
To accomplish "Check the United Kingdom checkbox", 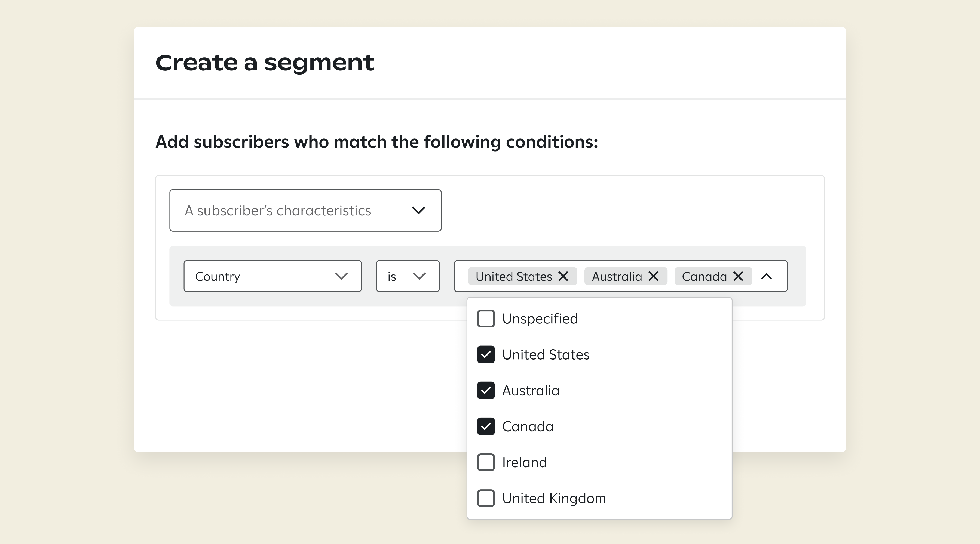I will coord(486,498).
